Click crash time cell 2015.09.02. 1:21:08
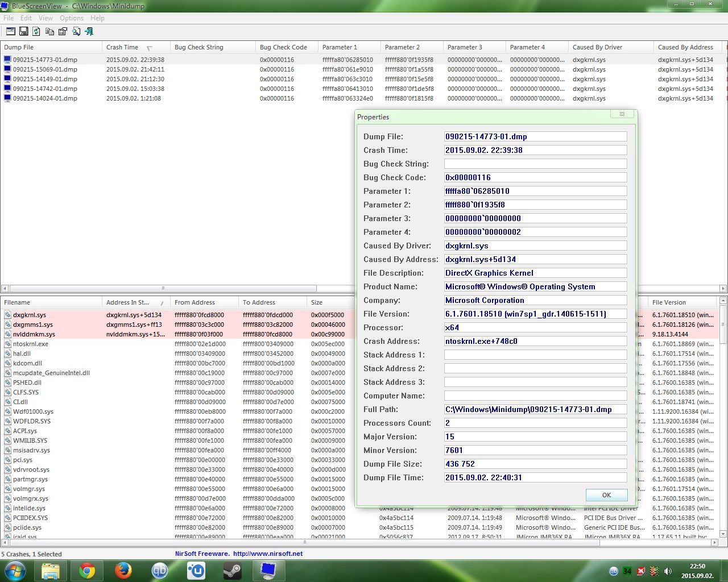 click(134, 98)
